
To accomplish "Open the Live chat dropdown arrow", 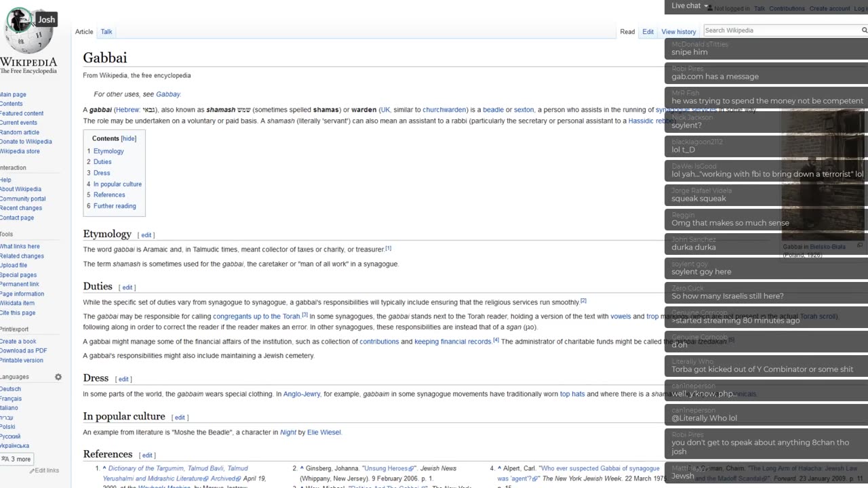I will pos(706,6).
